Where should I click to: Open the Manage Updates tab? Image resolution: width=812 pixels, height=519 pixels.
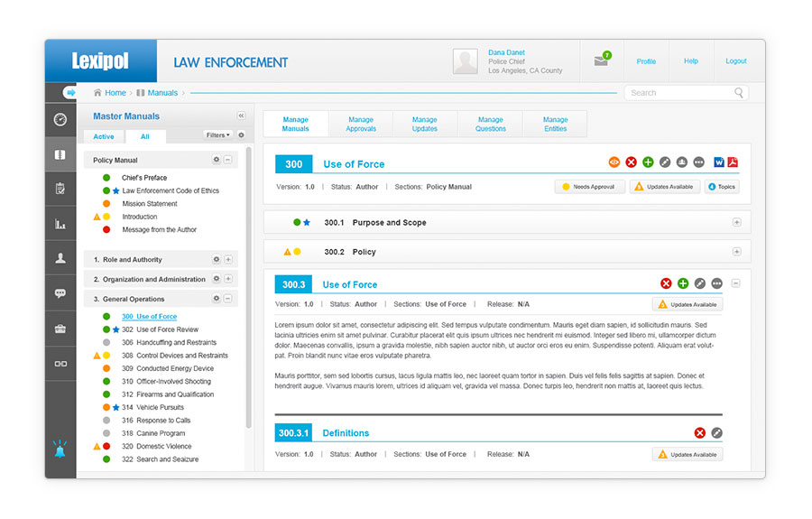425,124
